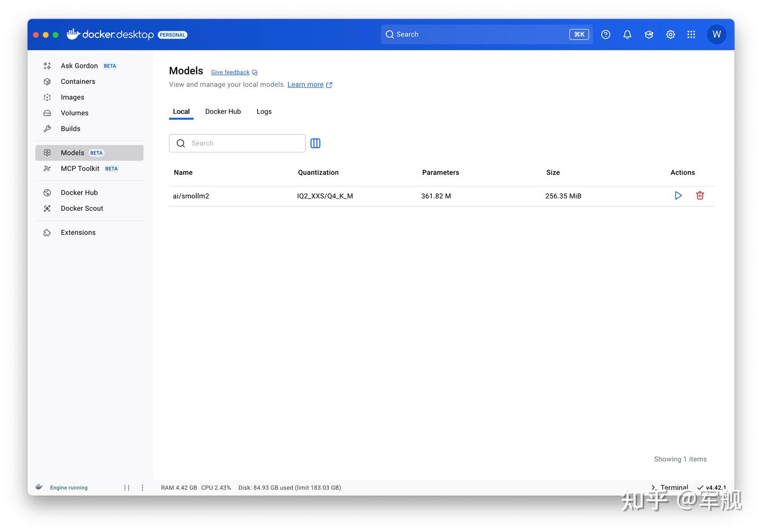Open the Builds section
Viewport: 762px width, 532px height.
click(x=71, y=128)
